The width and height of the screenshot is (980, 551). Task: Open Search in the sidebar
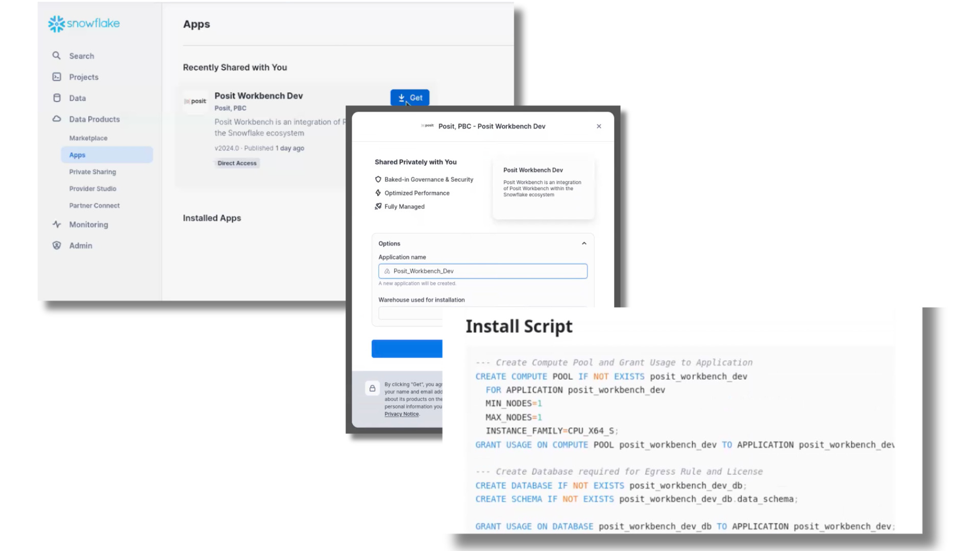point(82,56)
